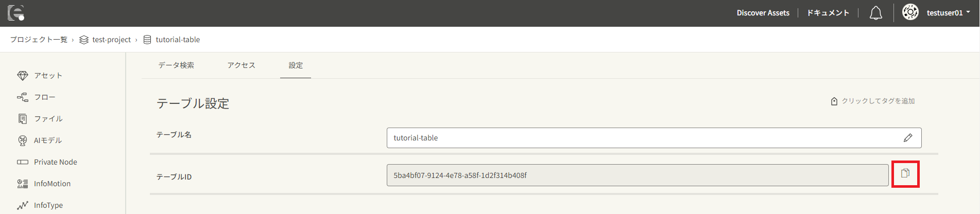This screenshot has height=214, width=980.
Task: Select the 設定 tab
Action: click(x=296, y=65)
